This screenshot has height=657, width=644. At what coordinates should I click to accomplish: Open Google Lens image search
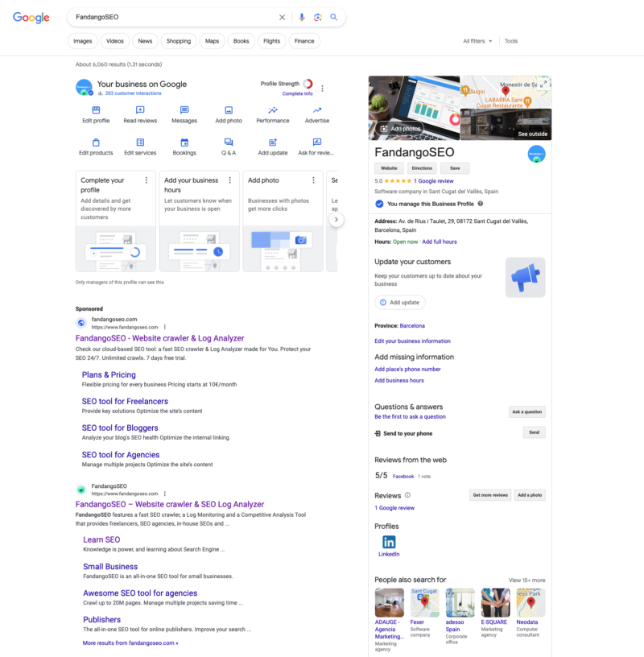[x=318, y=17]
